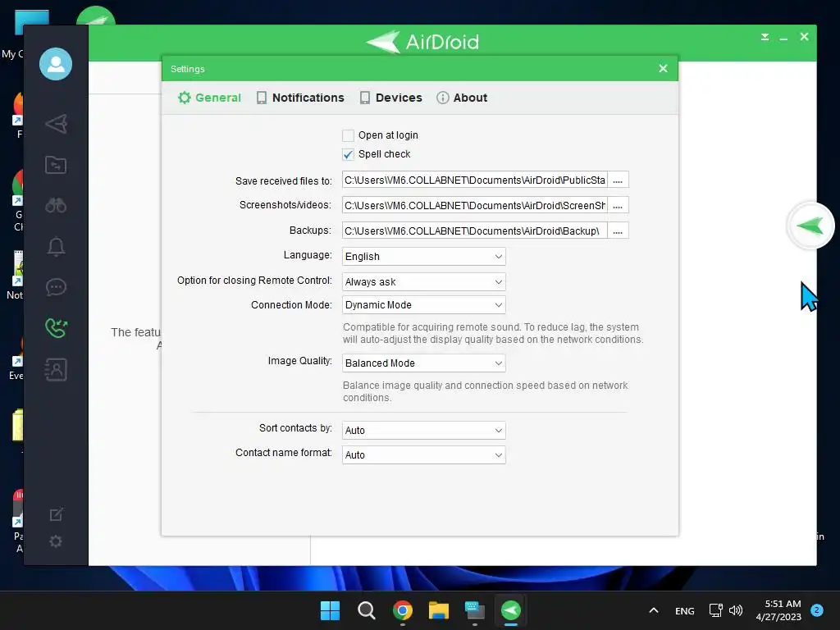Viewport: 840px width, 630px height.
Task: Open File Explorer from the taskbar
Action: (439, 610)
